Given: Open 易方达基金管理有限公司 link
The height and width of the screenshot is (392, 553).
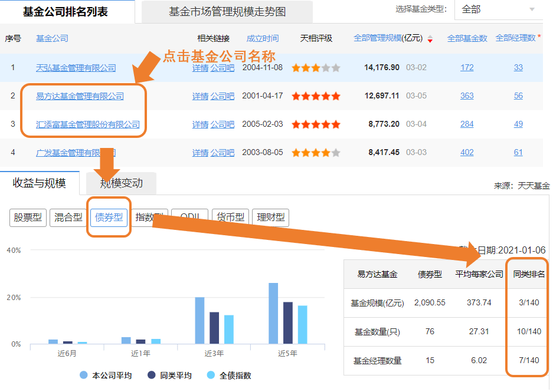Looking at the screenshot, I should 80,96.
